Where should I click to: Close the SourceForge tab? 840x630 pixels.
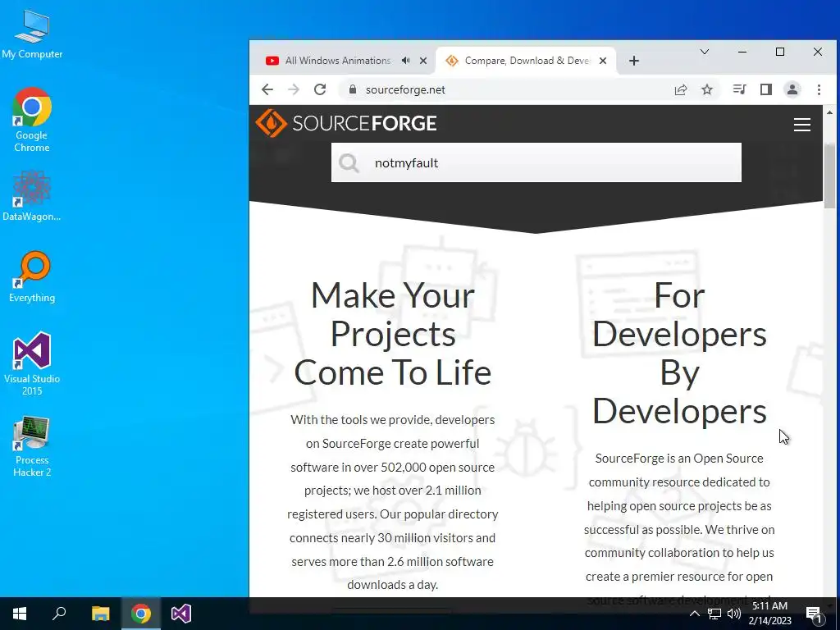coord(603,61)
